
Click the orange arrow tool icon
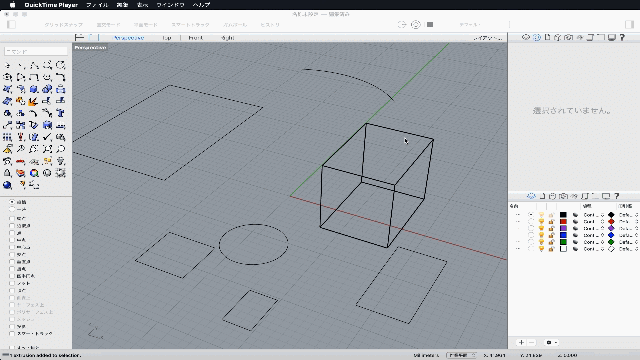(34, 101)
